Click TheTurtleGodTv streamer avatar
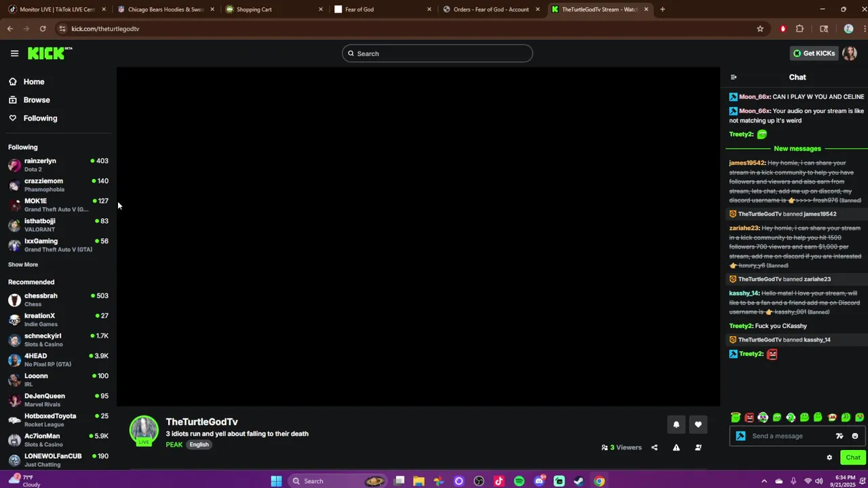Image resolution: width=868 pixels, height=488 pixels. 144,430
